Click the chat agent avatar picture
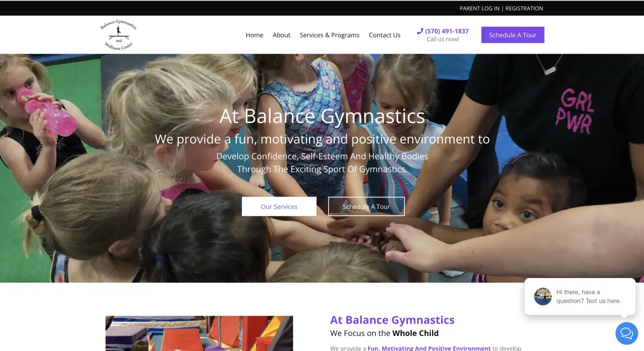644x351 pixels. pyautogui.click(x=543, y=296)
